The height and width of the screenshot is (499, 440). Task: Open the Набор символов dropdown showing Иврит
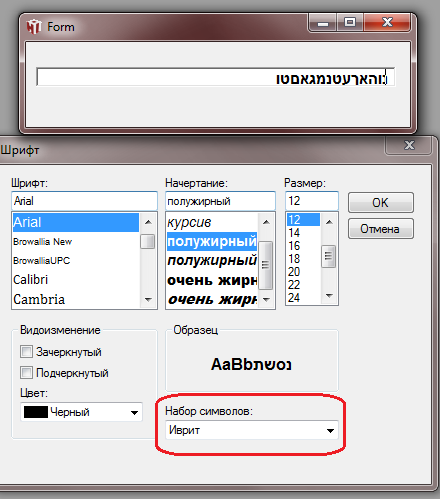(x=252, y=430)
